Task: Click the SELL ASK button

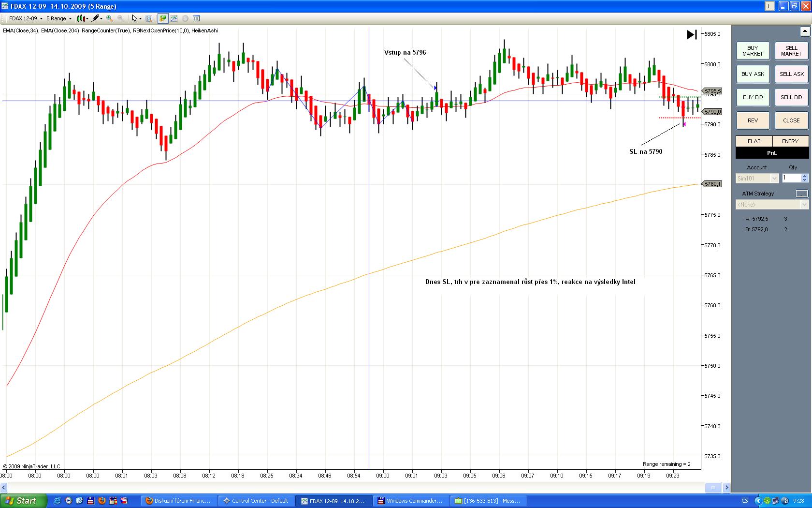Action: coord(791,74)
